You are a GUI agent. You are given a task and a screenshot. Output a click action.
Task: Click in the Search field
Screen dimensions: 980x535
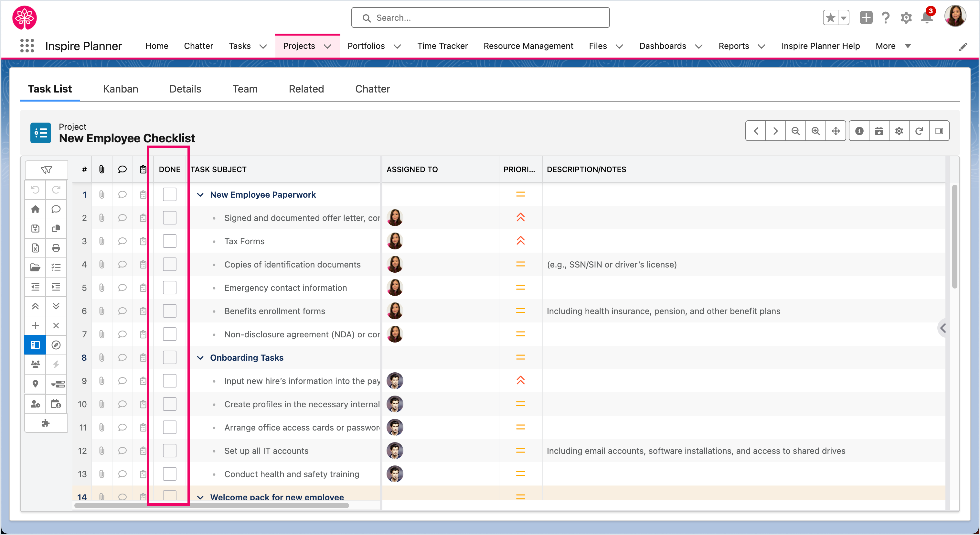coord(480,17)
